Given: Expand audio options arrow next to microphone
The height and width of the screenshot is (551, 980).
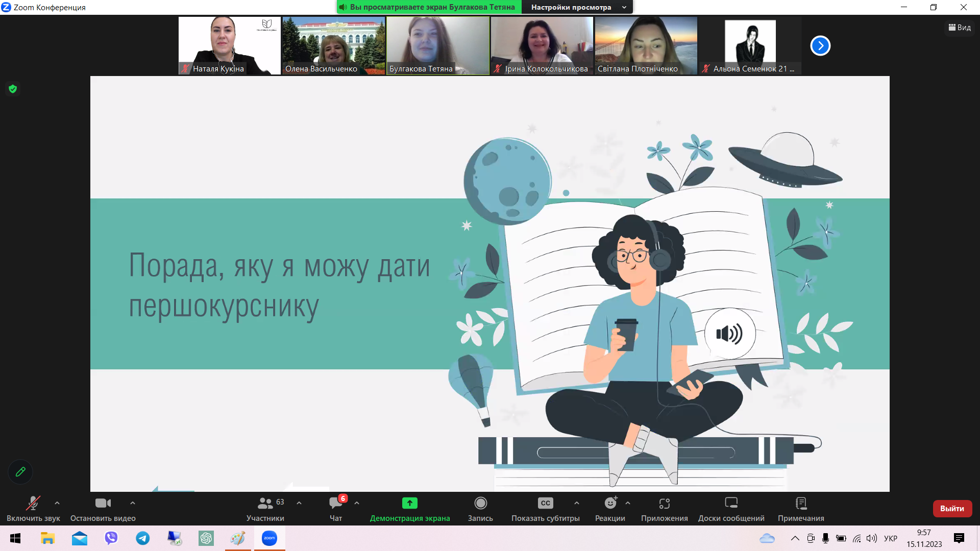Looking at the screenshot, I should (x=57, y=503).
